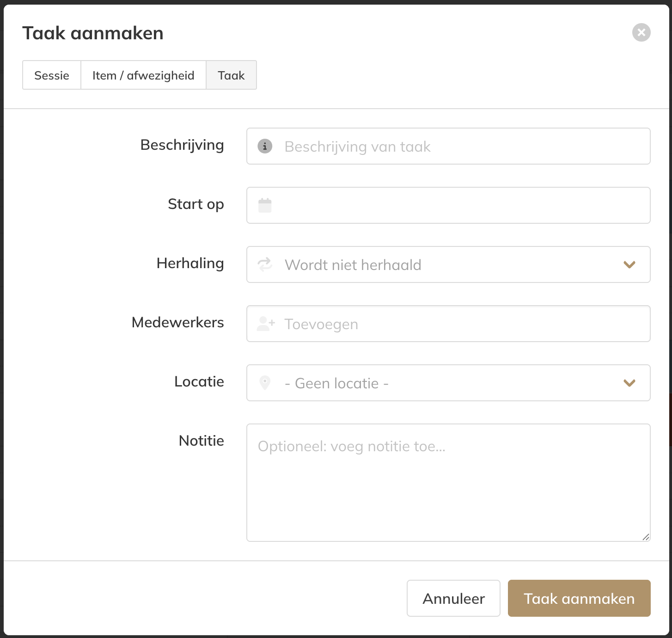Click the repeat arrows icon in Herhaling
This screenshot has width=672, height=638.
265,264
